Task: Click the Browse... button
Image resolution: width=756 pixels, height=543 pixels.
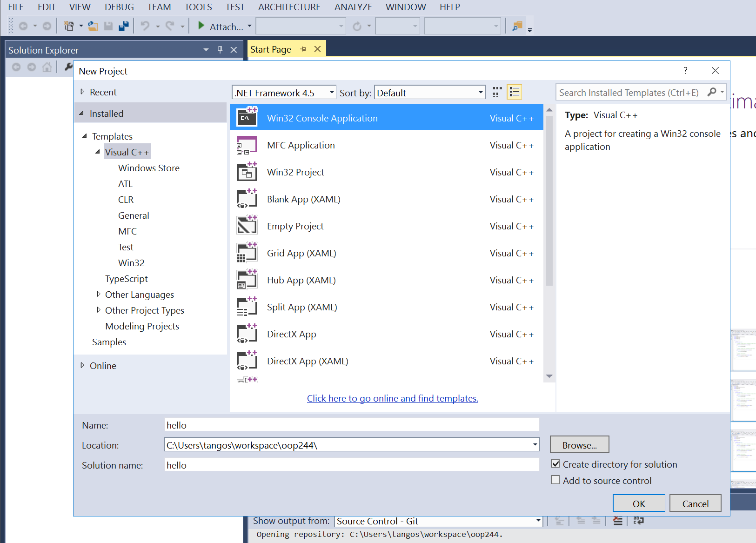Action: 579,445
